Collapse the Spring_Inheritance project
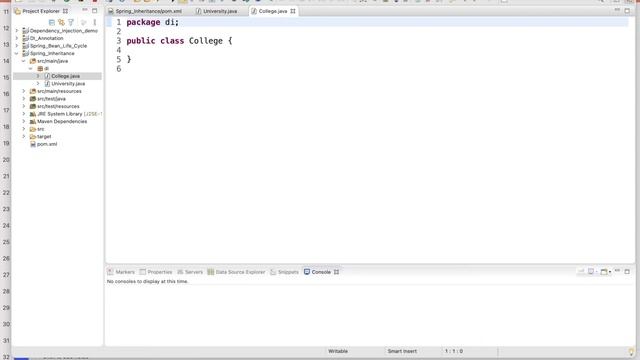The image size is (640, 360). coord(17,53)
